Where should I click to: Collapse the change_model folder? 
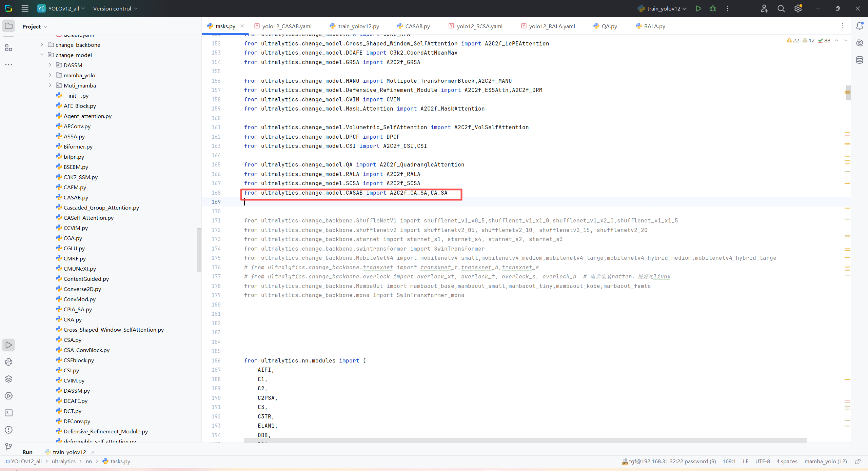[x=42, y=55]
